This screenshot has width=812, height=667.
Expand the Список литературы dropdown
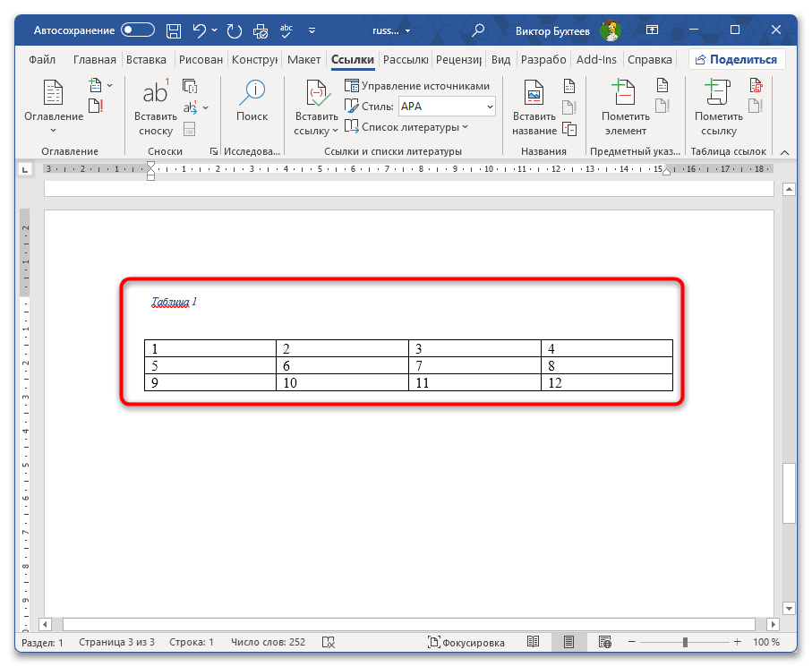coord(465,127)
